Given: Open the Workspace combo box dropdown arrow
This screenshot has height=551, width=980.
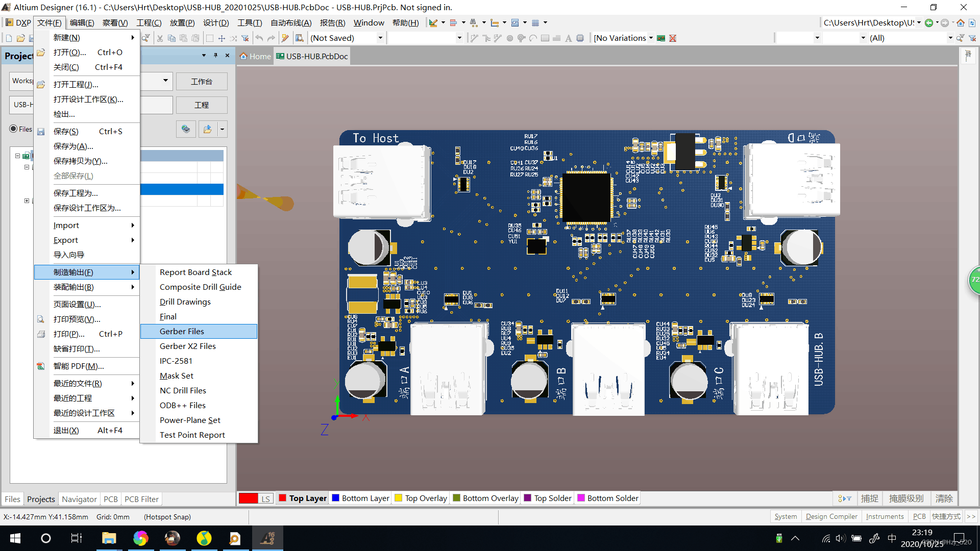Looking at the screenshot, I should pyautogui.click(x=165, y=81).
